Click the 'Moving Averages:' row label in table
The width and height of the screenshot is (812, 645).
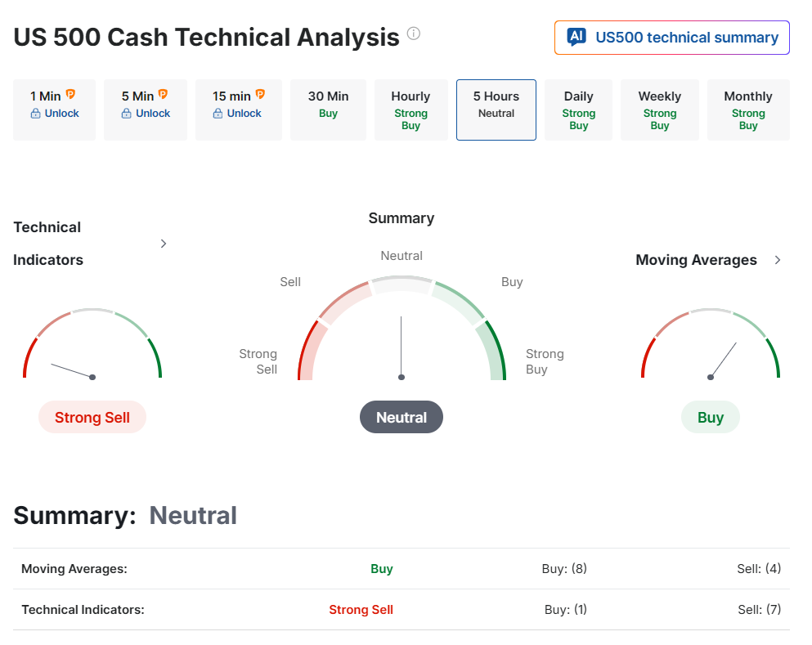click(74, 569)
